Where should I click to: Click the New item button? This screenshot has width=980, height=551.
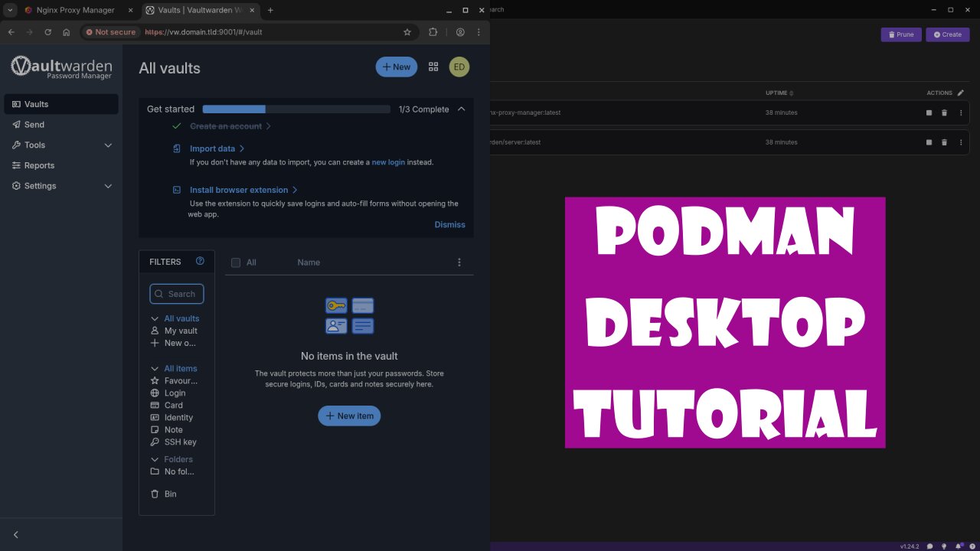(x=349, y=416)
